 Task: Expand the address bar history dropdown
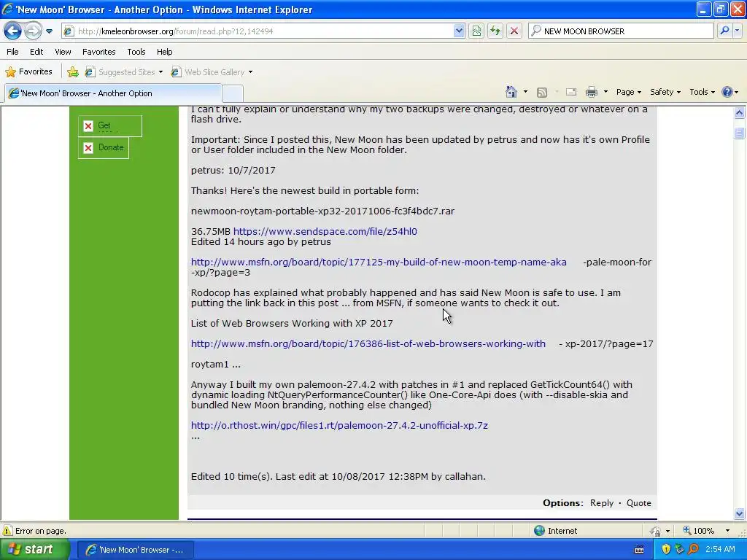[x=458, y=31]
